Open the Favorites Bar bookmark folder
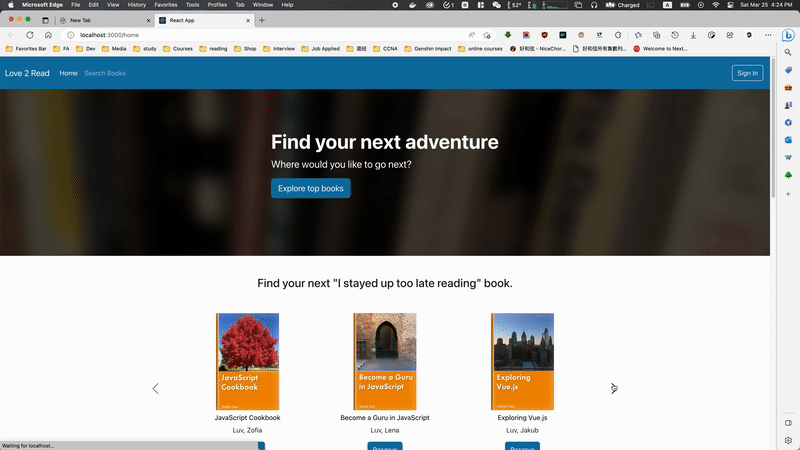This screenshot has height=450, width=800. tap(26, 49)
